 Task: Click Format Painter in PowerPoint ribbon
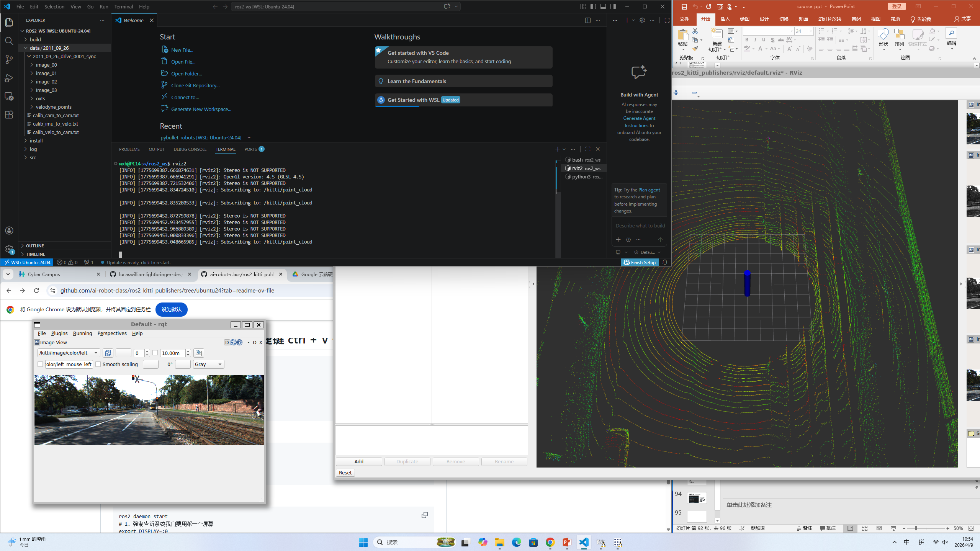tap(695, 49)
